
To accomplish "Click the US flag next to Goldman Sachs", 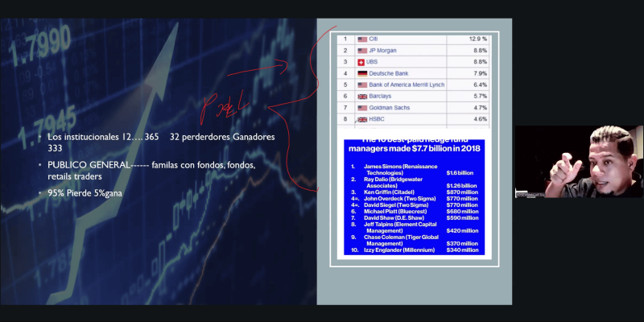I will click(x=362, y=107).
